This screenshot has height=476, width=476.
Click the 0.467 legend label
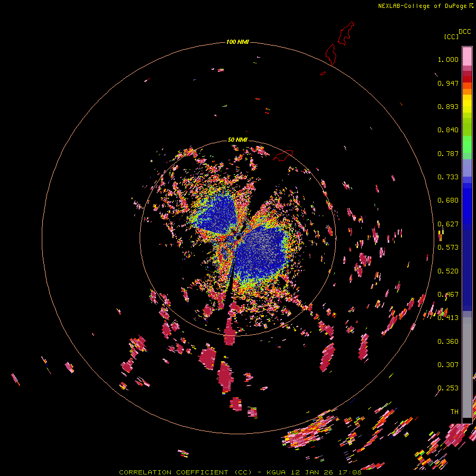tap(448, 295)
